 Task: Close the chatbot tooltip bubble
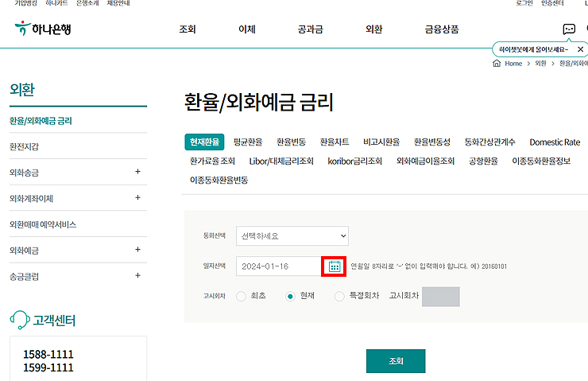pos(580,49)
